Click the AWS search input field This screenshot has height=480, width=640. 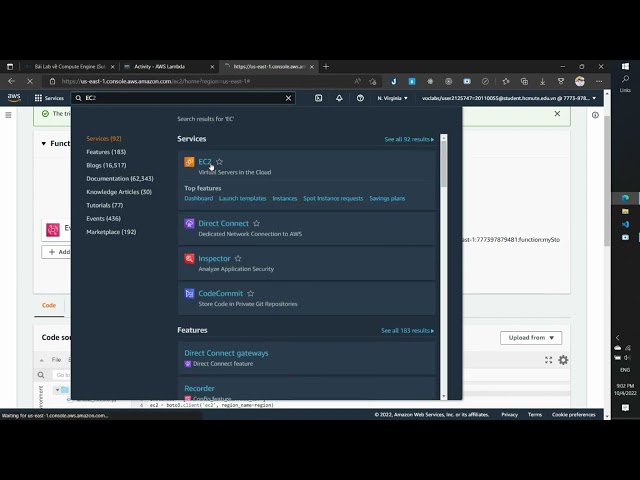184,98
